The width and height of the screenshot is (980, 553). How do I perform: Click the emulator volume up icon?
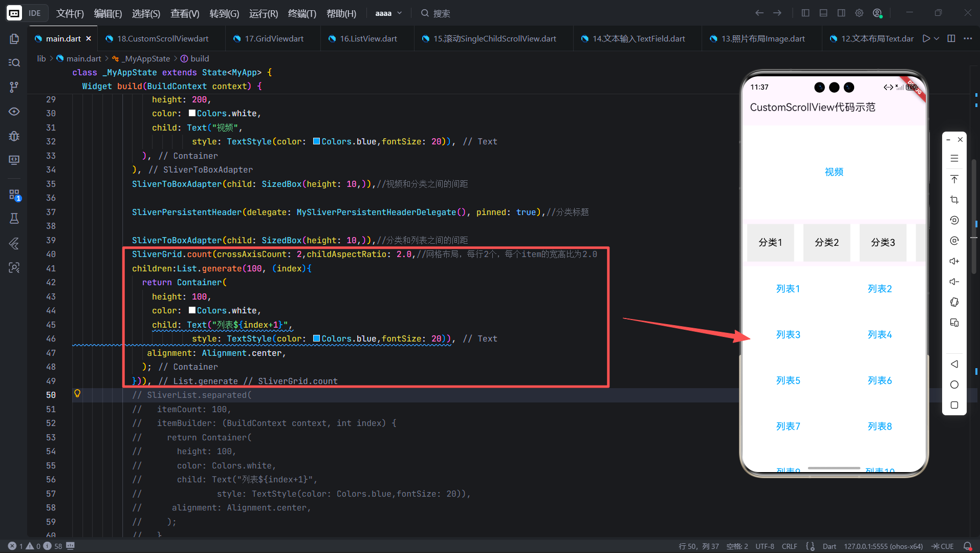click(x=954, y=261)
